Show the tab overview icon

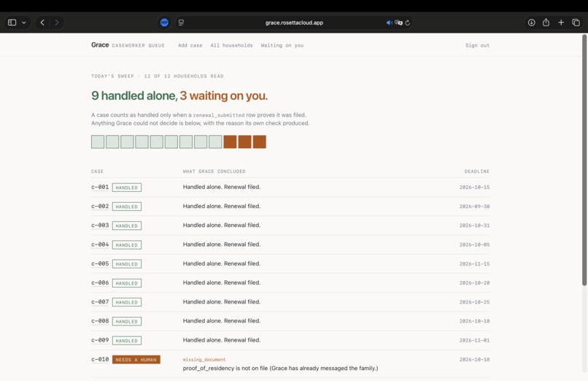[576, 23]
